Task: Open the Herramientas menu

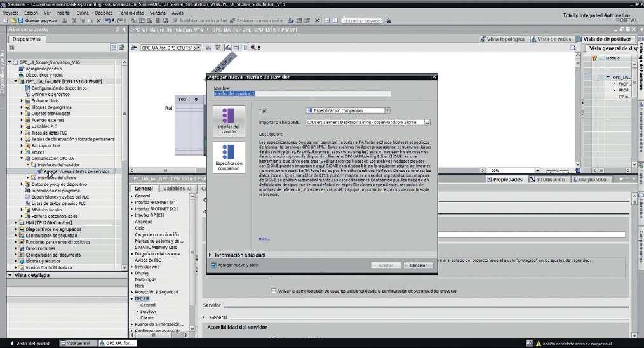Action: [x=131, y=13]
